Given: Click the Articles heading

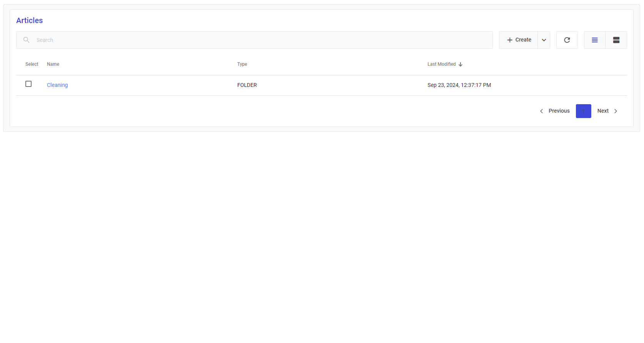Looking at the screenshot, I should pyautogui.click(x=30, y=20).
